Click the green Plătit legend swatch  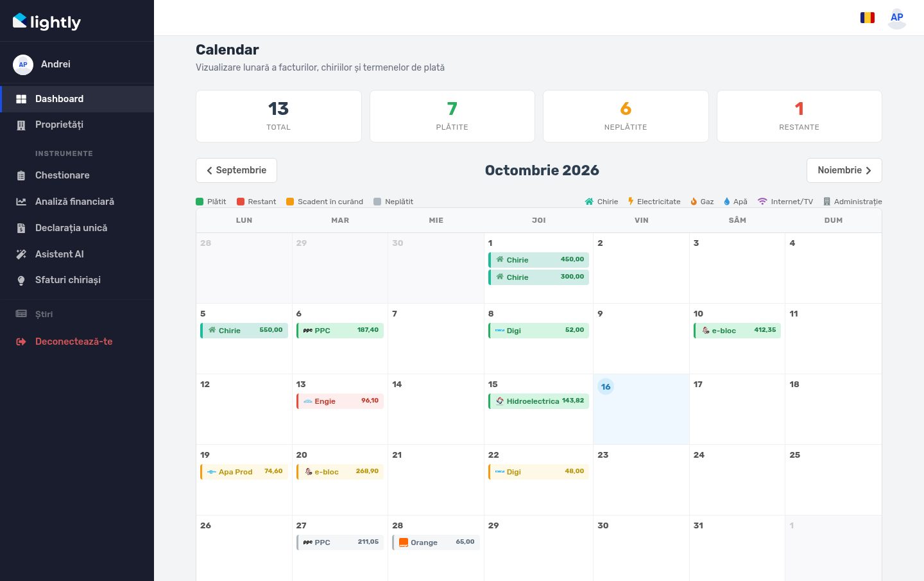200,202
